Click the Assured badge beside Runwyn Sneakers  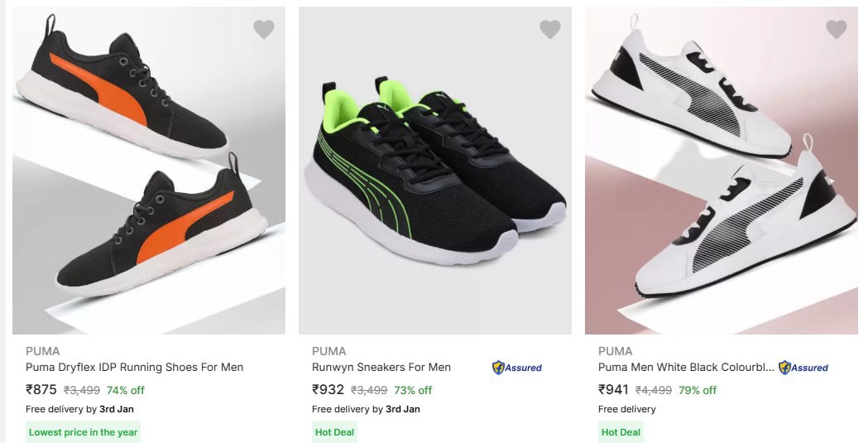point(517,368)
